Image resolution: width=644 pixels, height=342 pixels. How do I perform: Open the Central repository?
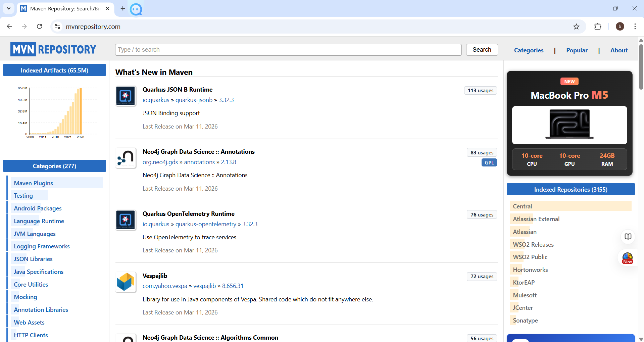pos(523,206)
